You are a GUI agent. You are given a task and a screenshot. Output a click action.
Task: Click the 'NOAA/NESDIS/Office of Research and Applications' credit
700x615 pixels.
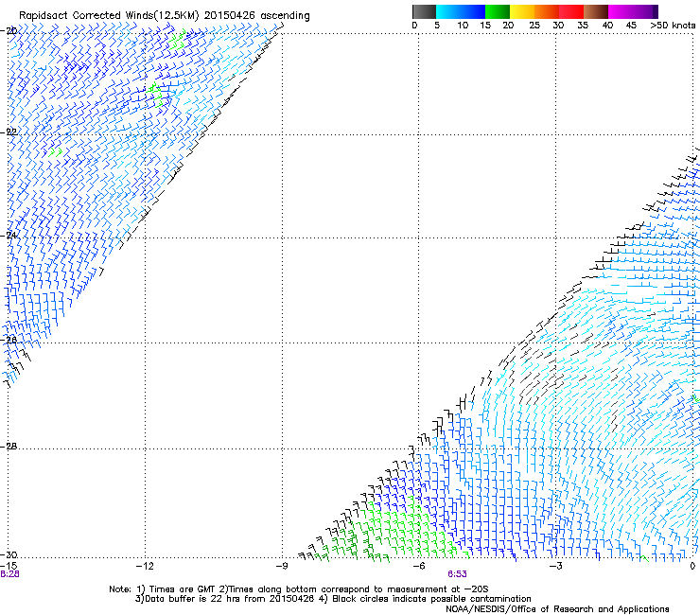pyautogui.click(x=557, y=609)
